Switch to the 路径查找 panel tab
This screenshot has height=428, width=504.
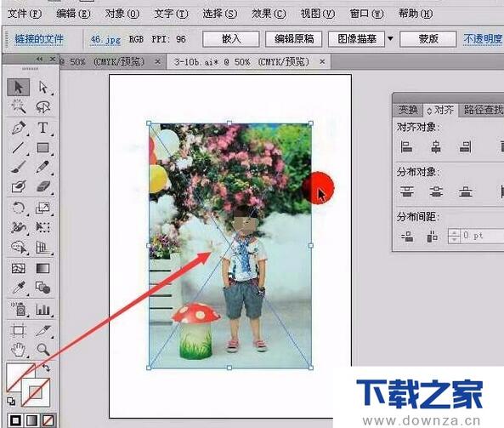[x=482, y=110]
